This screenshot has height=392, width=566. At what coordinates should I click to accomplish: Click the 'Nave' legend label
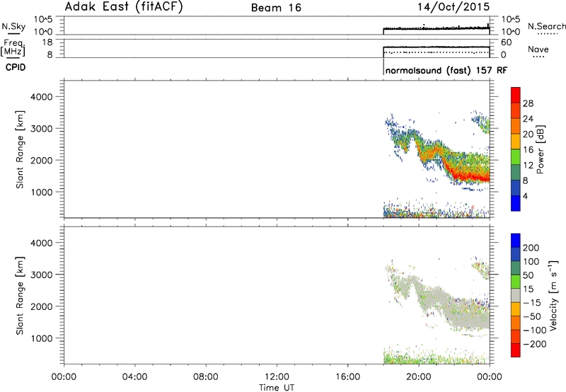coord(538,50)
